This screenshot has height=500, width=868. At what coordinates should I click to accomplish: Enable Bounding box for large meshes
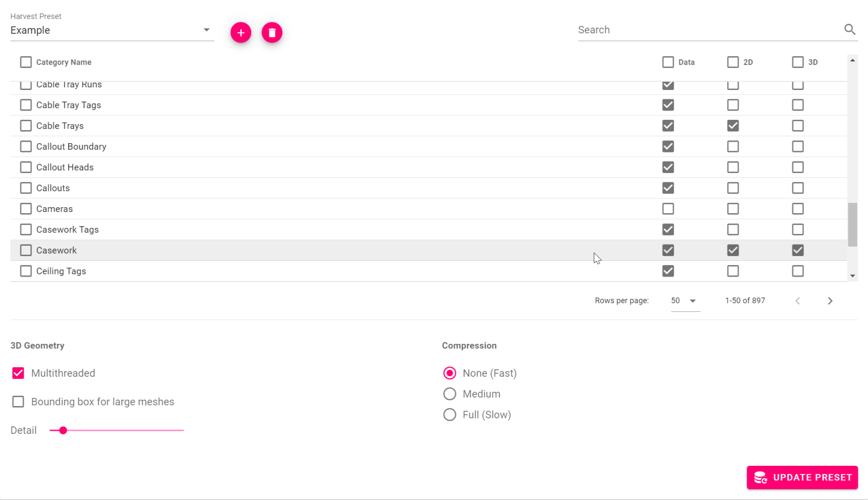click(x=18, y=401)
